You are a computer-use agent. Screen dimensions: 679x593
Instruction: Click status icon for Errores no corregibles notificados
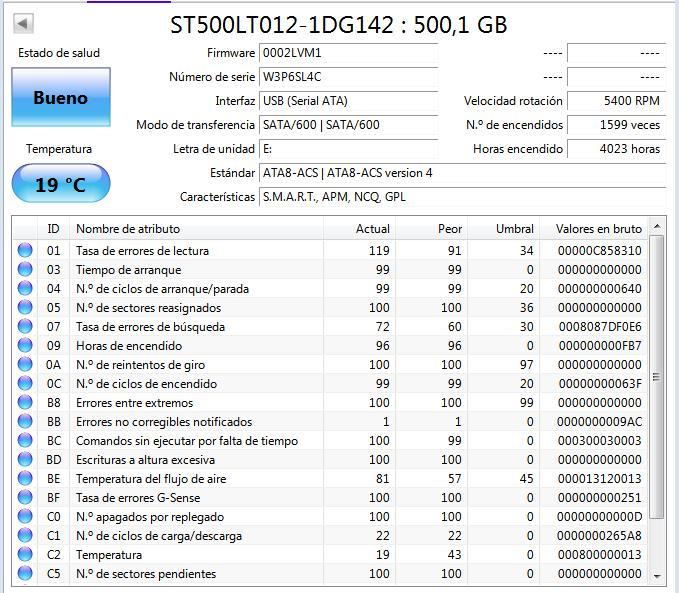point(25,421)
